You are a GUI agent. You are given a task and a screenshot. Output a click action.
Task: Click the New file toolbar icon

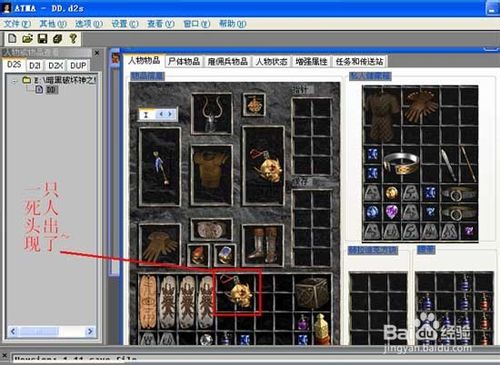coord(12,39)
